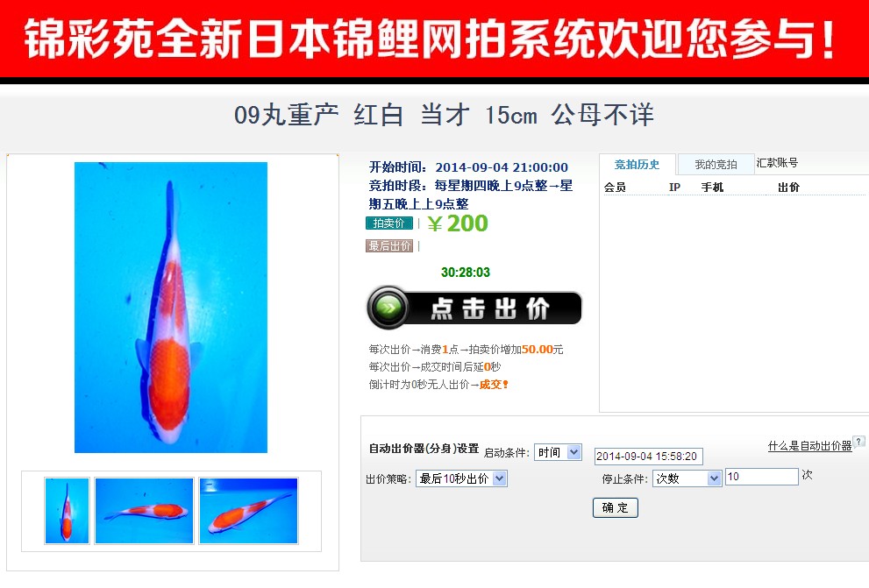
Task: Click the 确定 confirm button
Action: coord(616,507)
